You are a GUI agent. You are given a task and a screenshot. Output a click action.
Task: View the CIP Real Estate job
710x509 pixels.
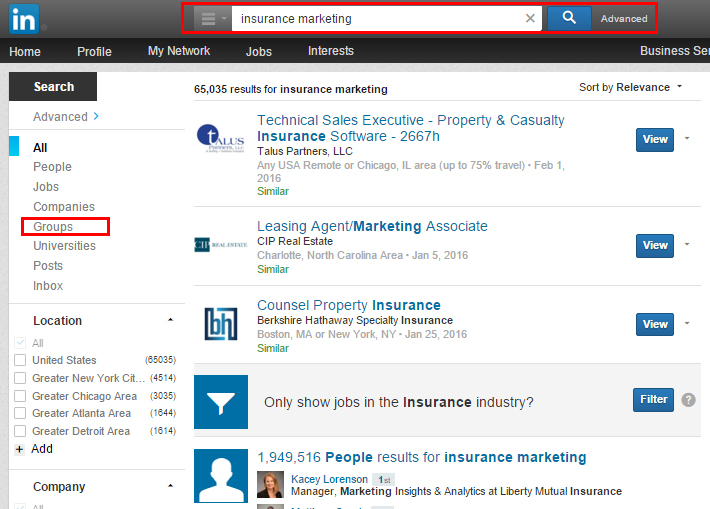click(x=655, y=245)
